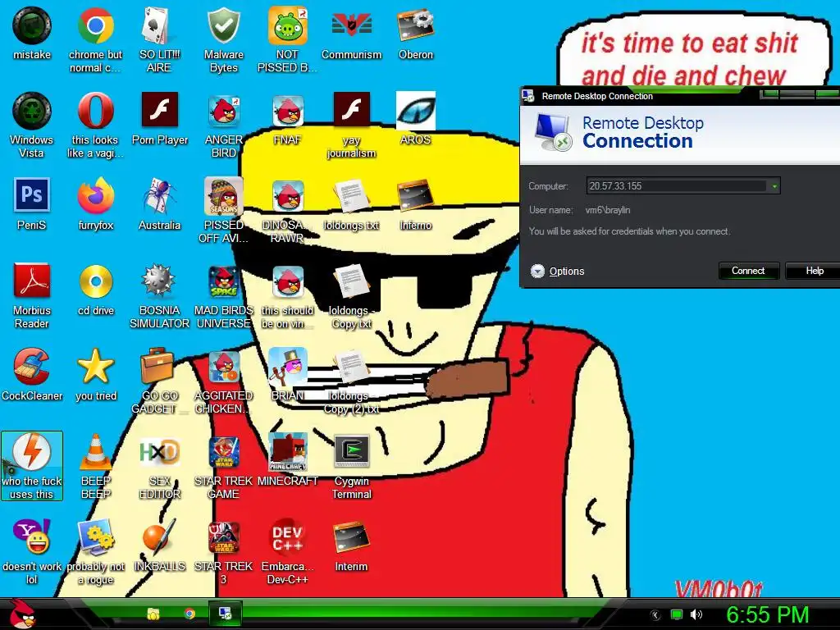
Task: Launch Chrome from the taskbar
Action: tap(189, 614)
